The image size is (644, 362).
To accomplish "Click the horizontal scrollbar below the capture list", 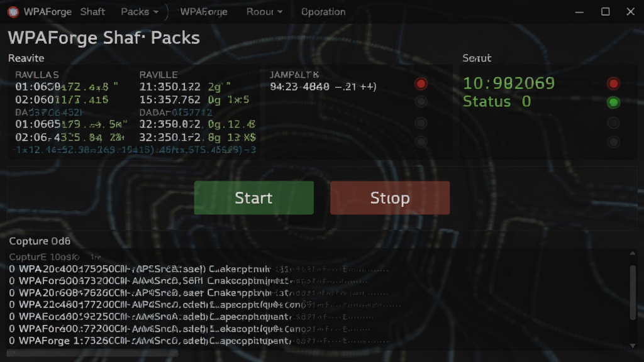I will pos(93,353).
